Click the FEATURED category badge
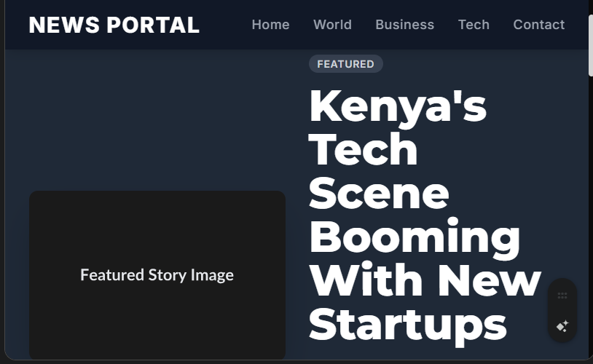This screenshot has height=364, width=593. coord(345,64)
